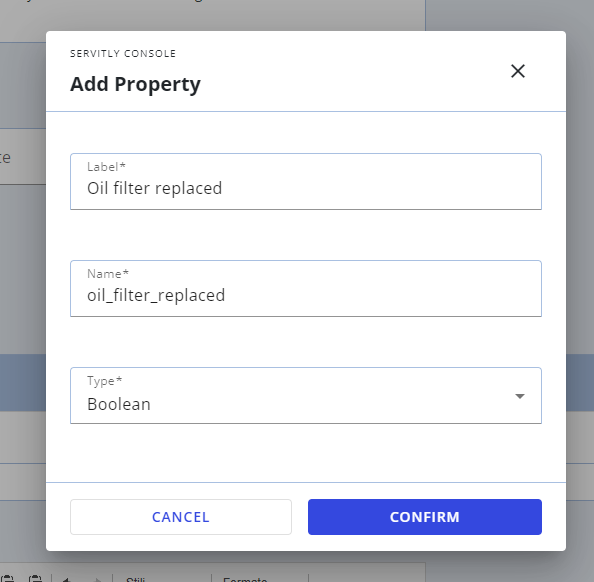Click the Undo arrow in background toolbar

pos(67,580)
